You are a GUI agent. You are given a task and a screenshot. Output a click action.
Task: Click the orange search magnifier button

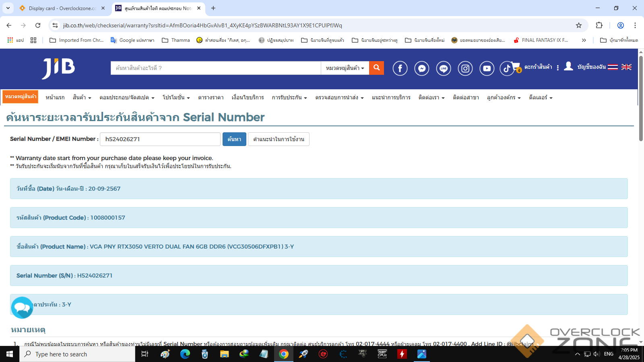(x=376, y=68)
